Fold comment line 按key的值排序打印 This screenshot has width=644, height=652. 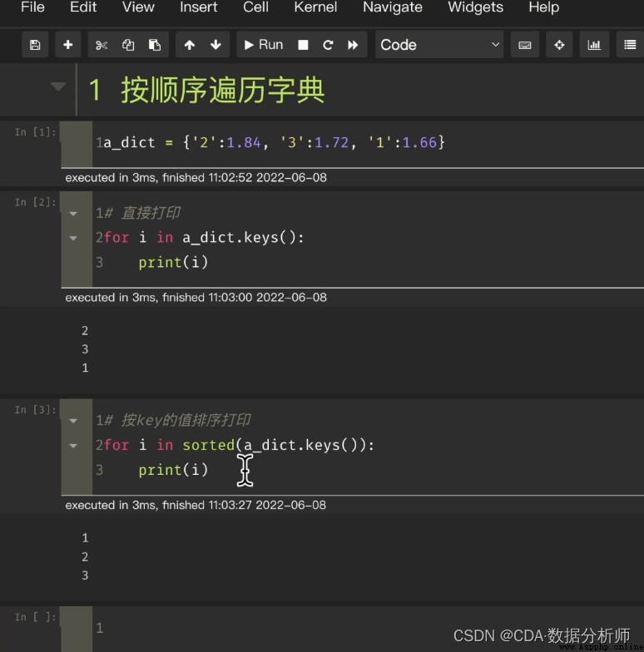(x=73, y=421)
